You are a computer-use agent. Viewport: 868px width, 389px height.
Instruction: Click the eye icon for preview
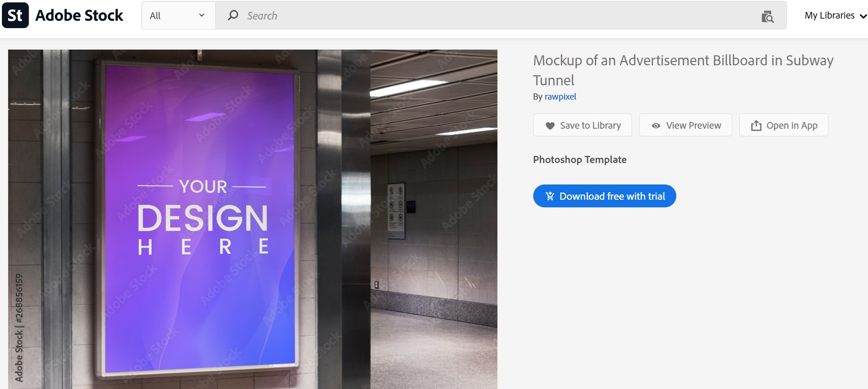coord(656,126)
